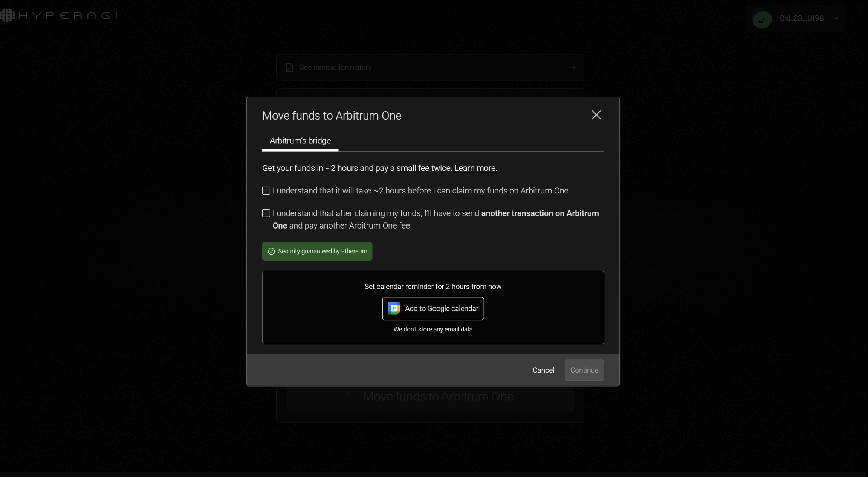Close the Move funds dialog with X
The image size is (868, 477).
596,115
